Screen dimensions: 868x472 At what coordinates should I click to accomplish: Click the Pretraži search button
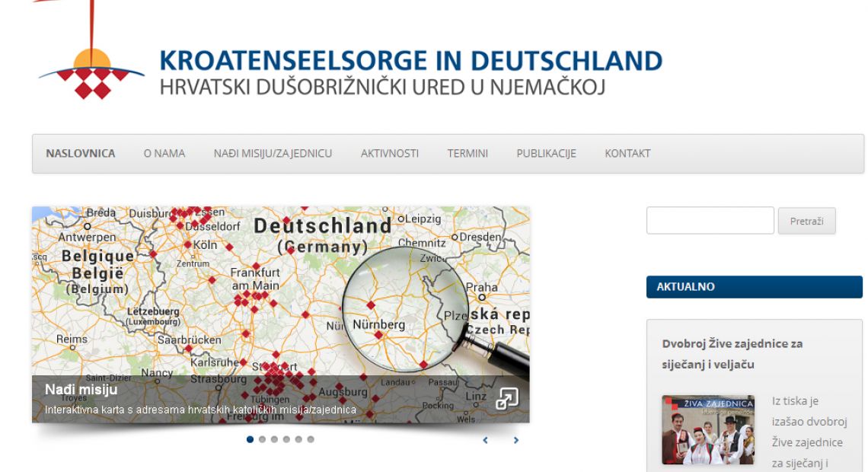(806, 221)
